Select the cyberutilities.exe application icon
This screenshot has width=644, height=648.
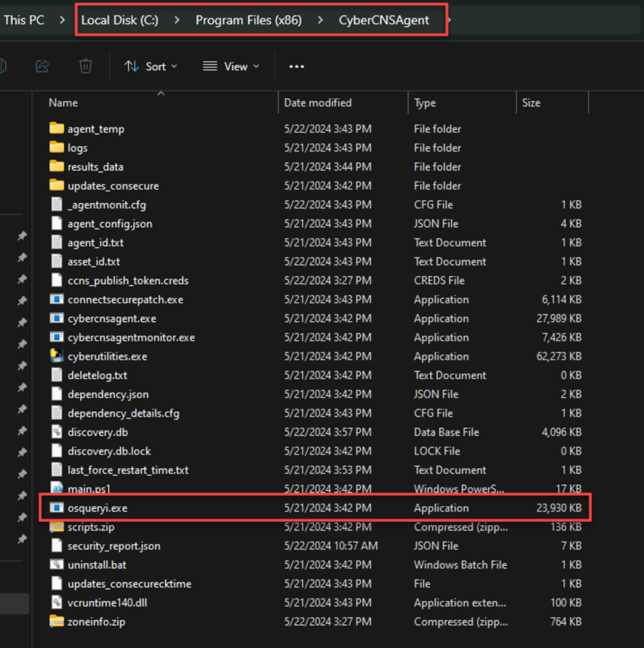57,356
